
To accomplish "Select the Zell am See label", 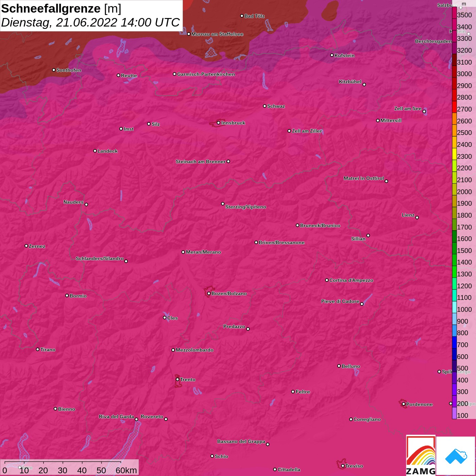I will click(408, 108).
